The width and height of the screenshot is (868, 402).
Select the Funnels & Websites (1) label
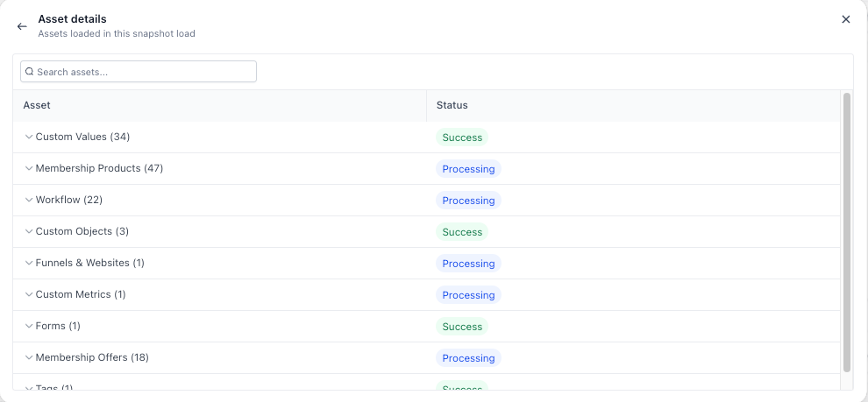point(89,263)
